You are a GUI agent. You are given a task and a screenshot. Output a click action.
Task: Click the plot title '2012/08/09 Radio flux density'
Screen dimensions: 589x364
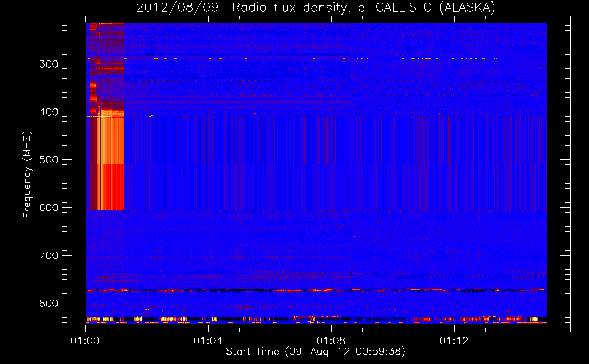point(316,7)
